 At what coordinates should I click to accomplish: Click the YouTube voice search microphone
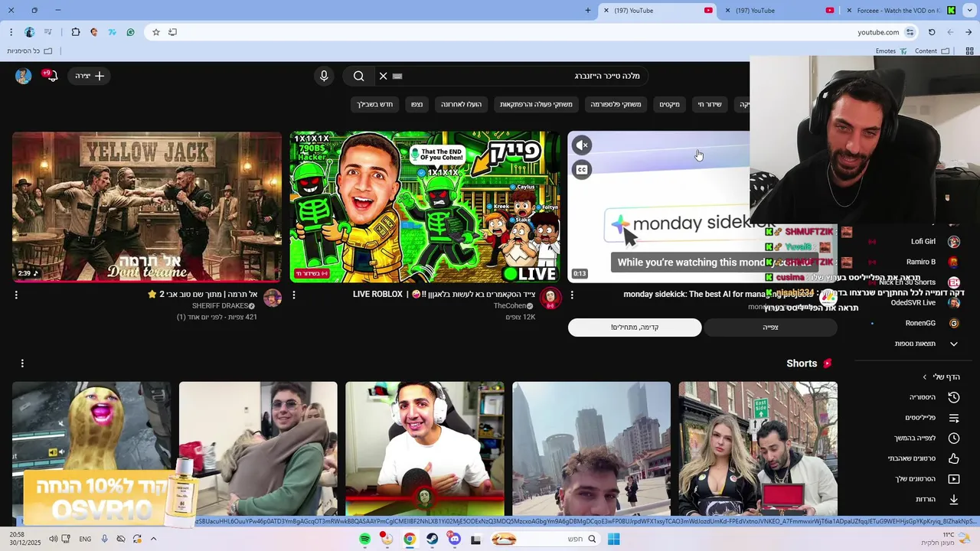[x=324, y=76]
